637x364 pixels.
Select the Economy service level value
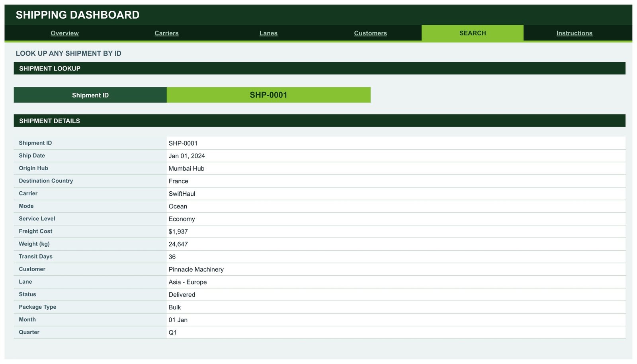point(182,219)
